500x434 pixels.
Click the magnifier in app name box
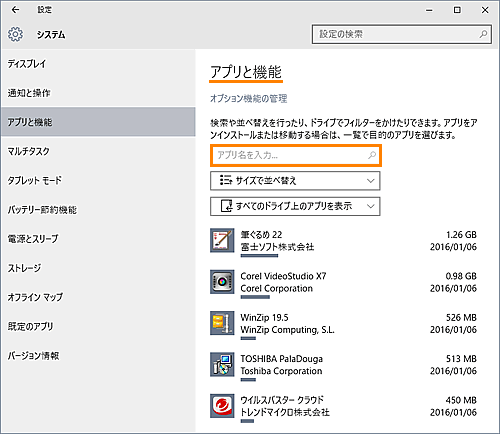(372, 155)
